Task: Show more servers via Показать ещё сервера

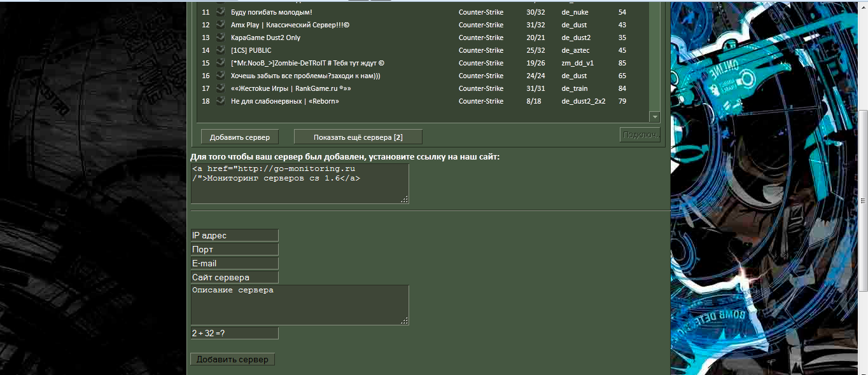Action: [358, 137]
